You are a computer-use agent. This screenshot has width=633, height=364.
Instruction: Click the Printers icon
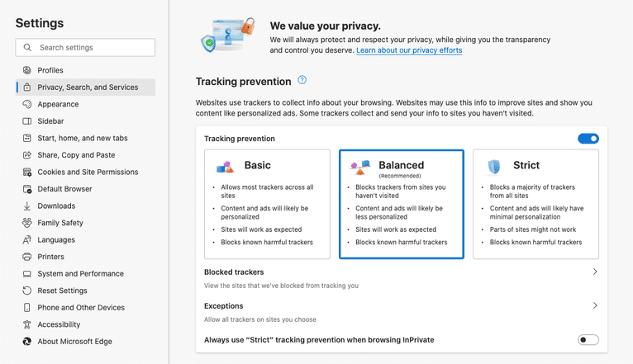27,257
